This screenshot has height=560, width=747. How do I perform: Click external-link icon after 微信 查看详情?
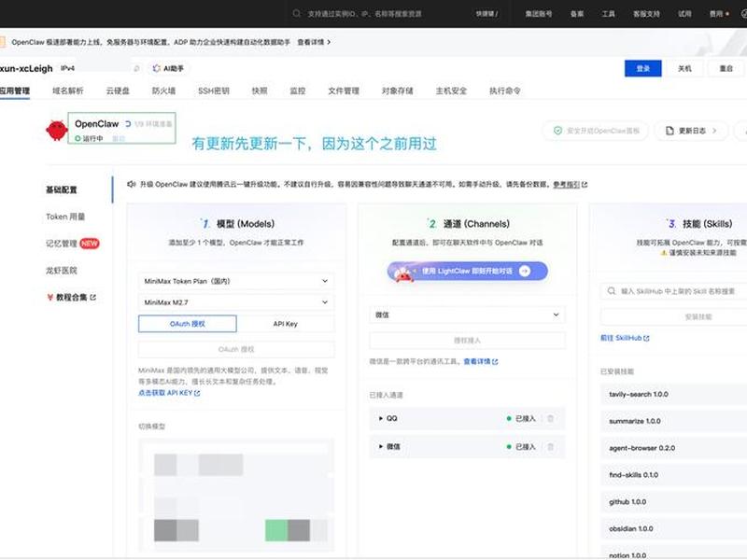click(495, 362)
